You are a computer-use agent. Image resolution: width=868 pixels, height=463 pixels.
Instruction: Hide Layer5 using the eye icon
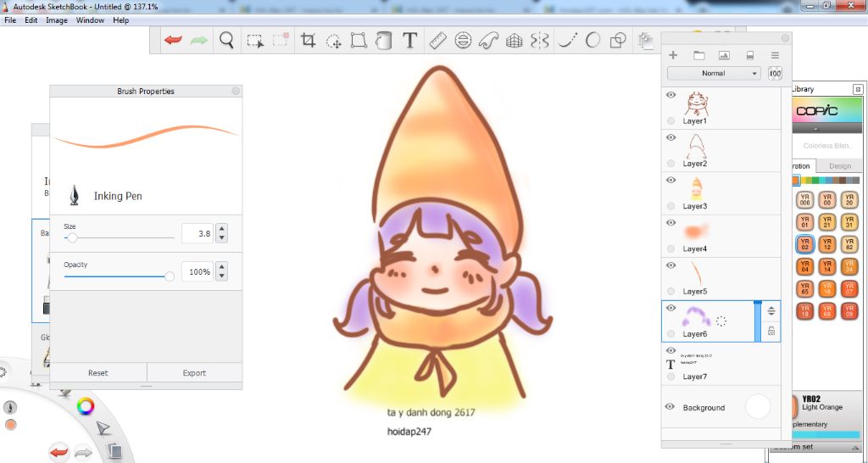[671, 265]
